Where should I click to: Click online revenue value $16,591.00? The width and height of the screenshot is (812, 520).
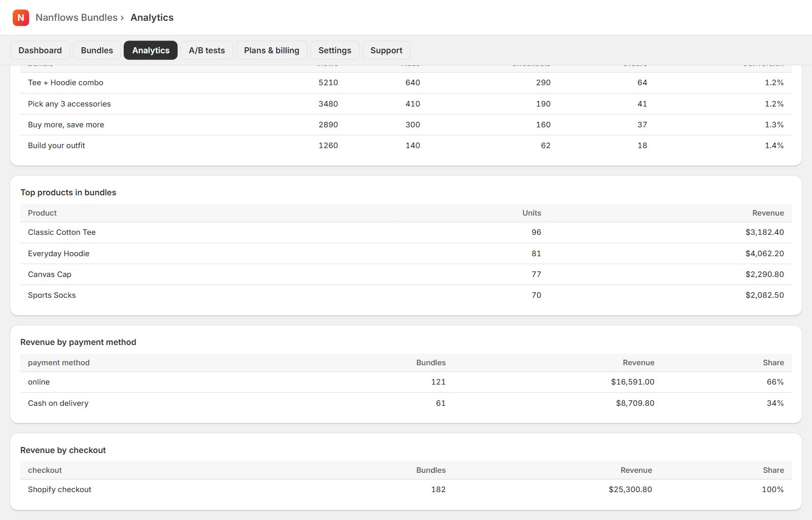633,382
